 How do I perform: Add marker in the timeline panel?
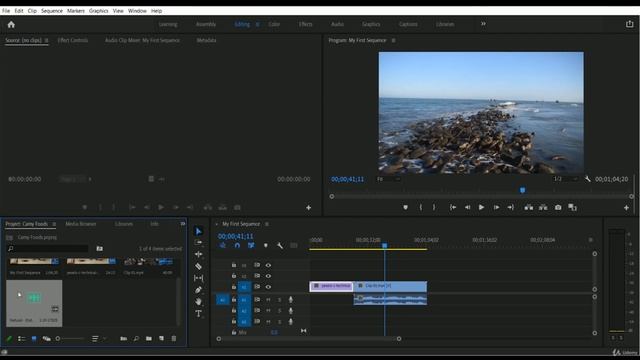pos(266,245)
